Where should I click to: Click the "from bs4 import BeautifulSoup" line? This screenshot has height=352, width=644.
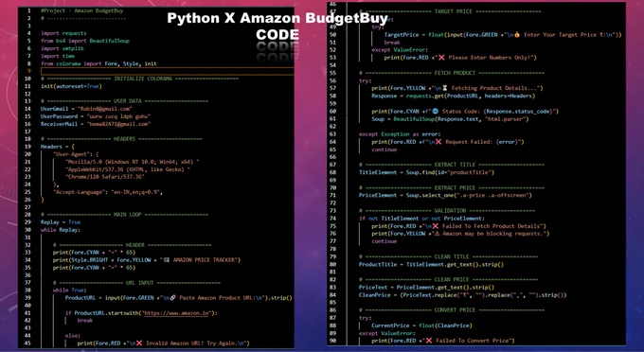[x=85, y=41]
